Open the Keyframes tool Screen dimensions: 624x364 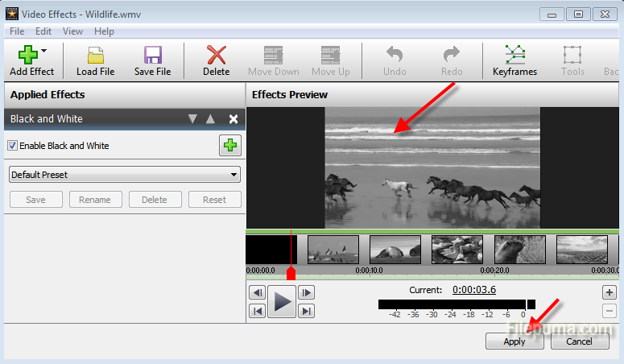(x=514, y=55)
